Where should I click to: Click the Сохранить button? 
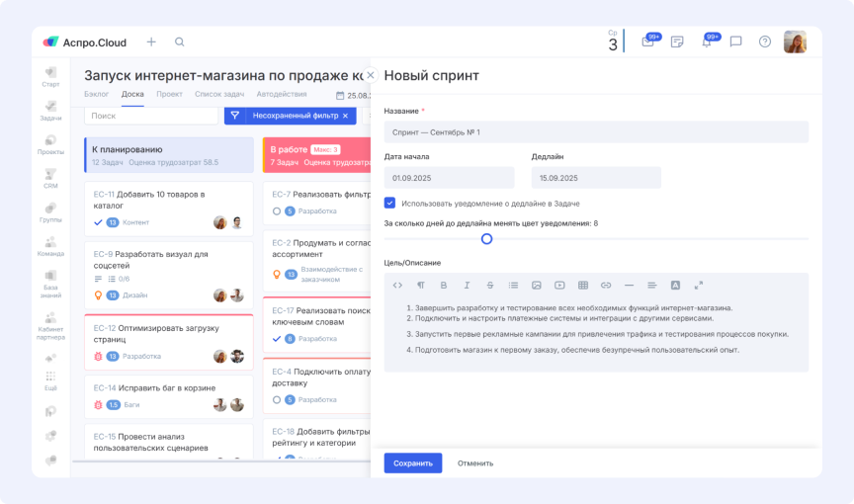(x=412, y=462)
